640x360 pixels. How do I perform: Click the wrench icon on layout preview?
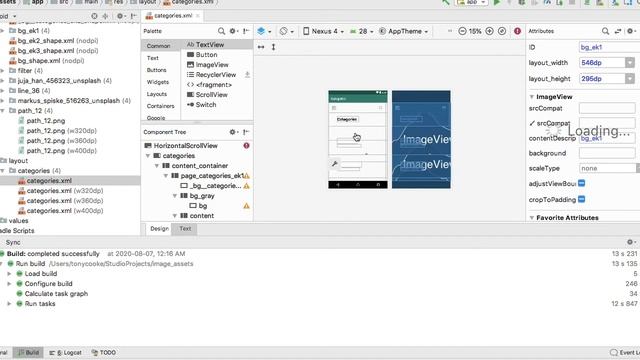coord(335,164)
